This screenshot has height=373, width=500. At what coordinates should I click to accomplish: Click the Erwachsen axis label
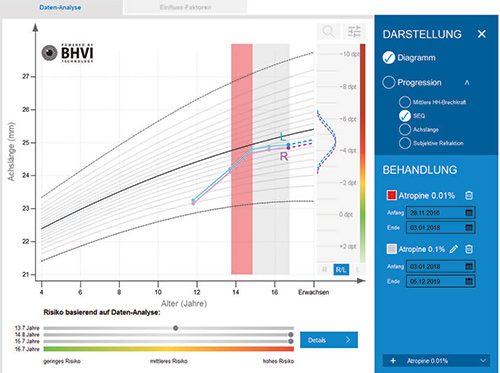coord(314,292)
